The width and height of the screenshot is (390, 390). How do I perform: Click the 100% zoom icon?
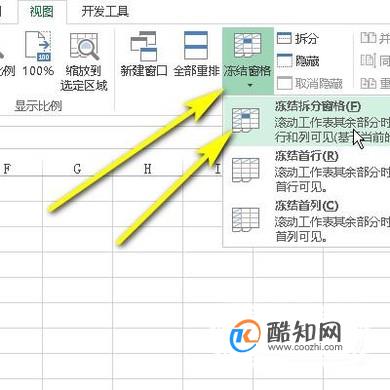click(38, 47)
